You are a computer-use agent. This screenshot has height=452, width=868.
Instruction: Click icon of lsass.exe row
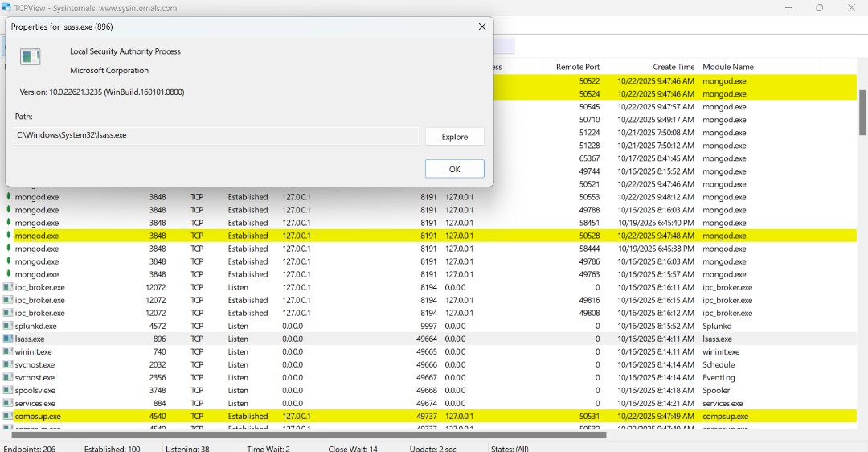click(x=8, y=339)
